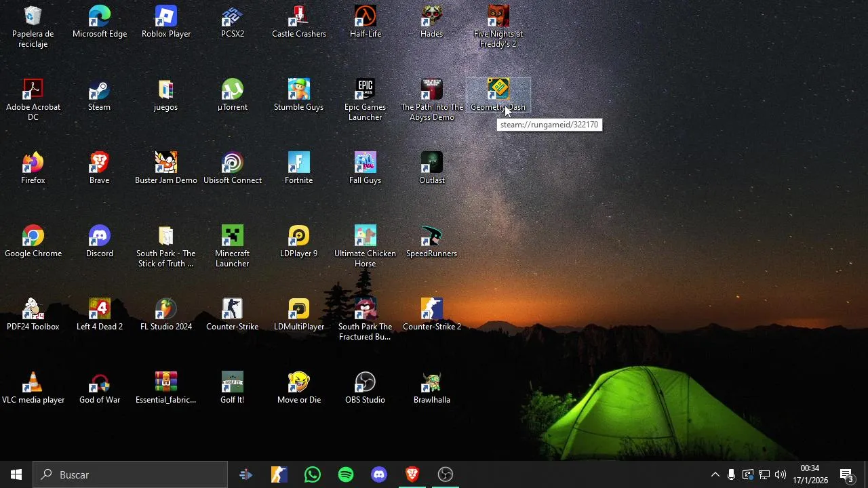Select South Park The Stick of Truth folder

pos(165,247)
